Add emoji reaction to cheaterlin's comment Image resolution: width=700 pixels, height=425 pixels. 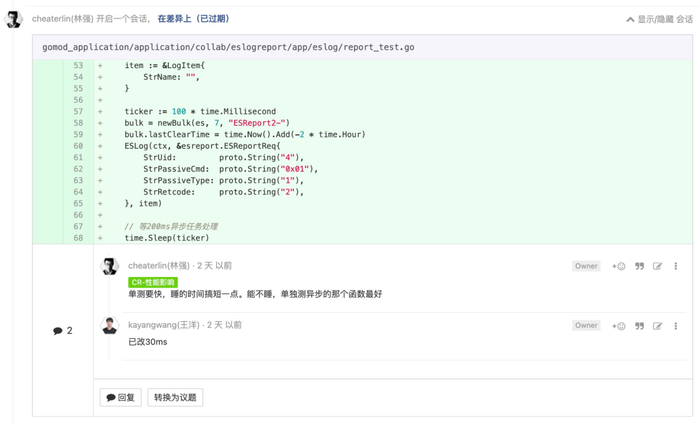click(619, 267)
